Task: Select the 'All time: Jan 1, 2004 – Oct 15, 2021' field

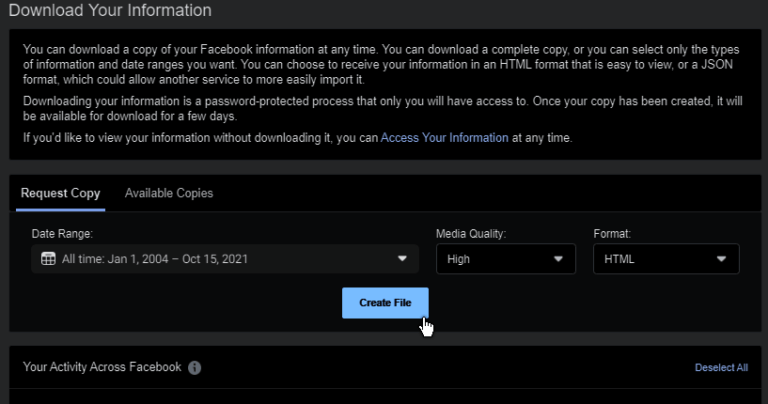Action: click(x=225, y=259)
